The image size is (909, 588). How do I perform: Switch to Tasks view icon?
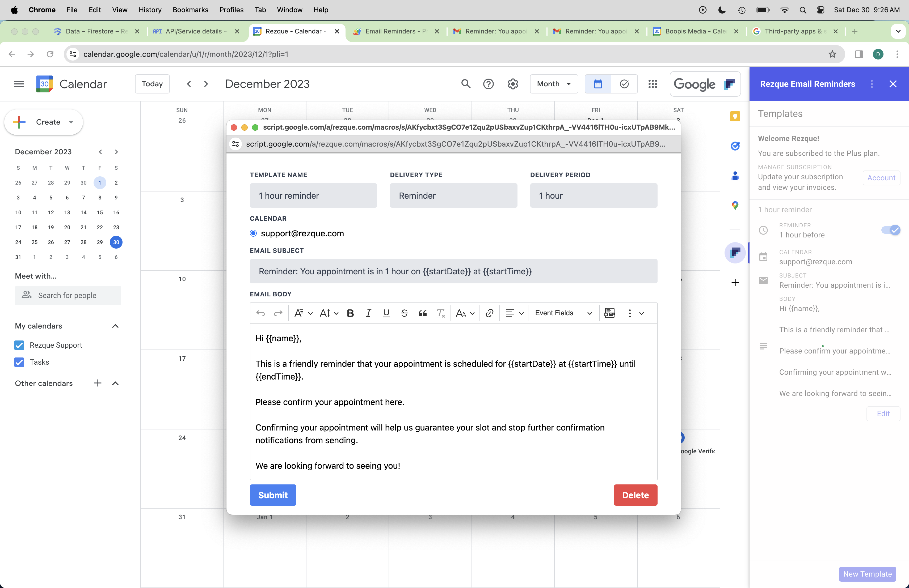tap(624, 84)
